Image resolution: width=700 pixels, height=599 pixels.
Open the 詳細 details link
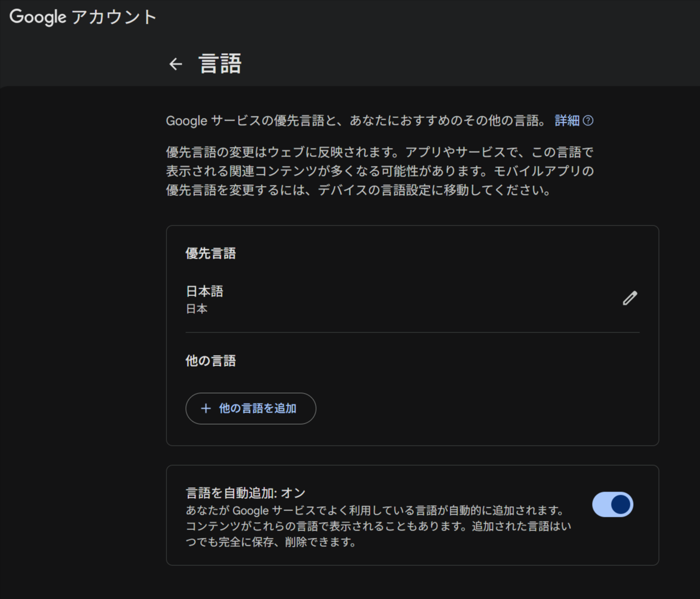(x=567, y=121)
